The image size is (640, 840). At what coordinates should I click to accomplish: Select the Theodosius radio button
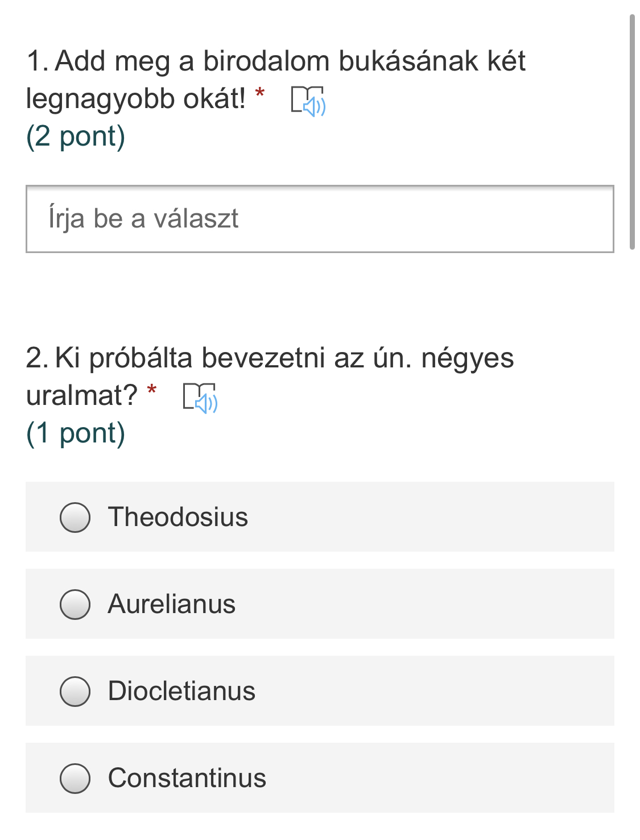(75, 517)
